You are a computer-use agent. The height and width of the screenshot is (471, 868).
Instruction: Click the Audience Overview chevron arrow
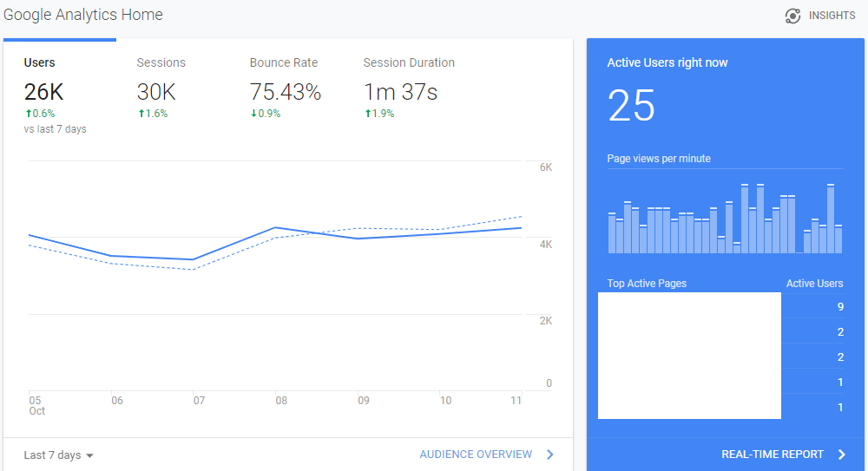pos(550,455)
